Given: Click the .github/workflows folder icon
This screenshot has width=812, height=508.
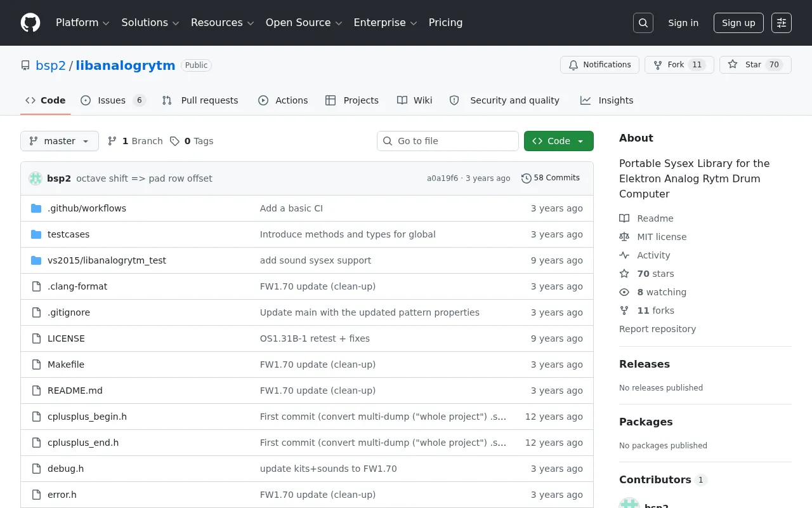Looking at the screenshot, I should 36,208.
